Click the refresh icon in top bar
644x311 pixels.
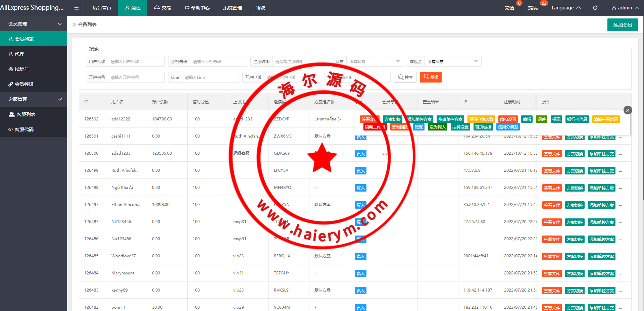point(595,8)
